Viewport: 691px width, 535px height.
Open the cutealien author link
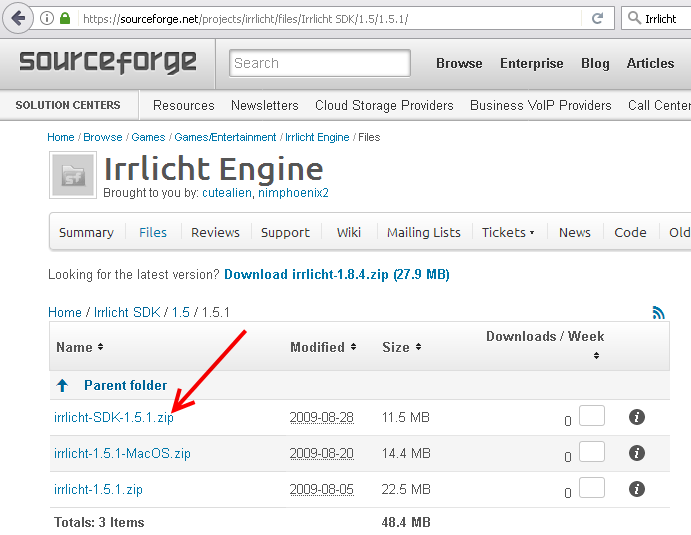pyautogui.click(x=227, y=193)
